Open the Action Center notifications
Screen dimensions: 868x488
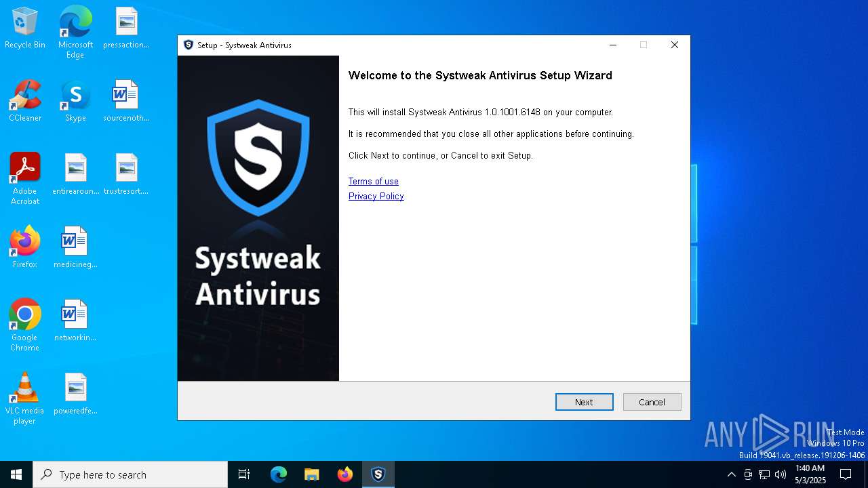click(846, 474)
